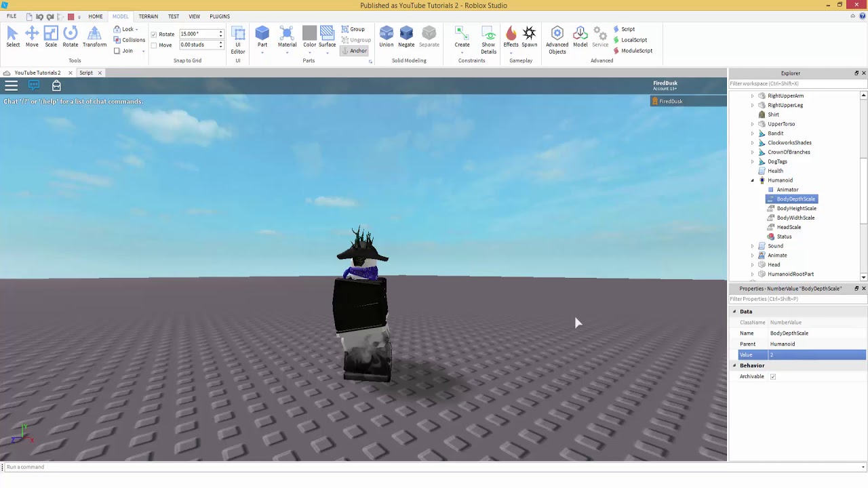The height and width of the screenshot is (488, 868).
Task: Collapse the Behavior properties section
Action: click(x=734, y=366)
